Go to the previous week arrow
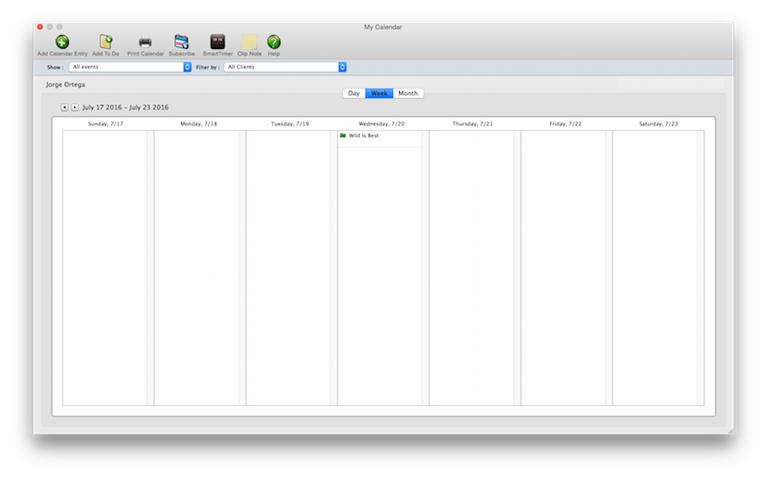 (x=65, y=107)
